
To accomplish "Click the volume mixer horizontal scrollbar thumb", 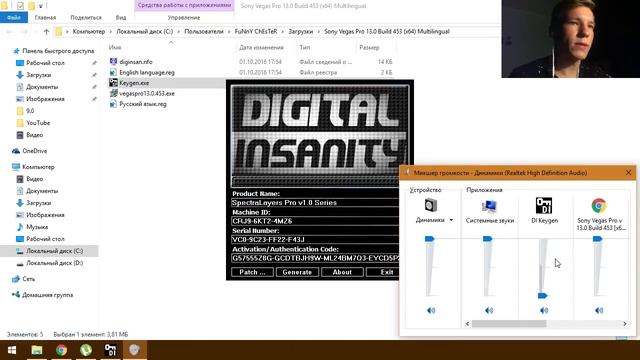I will pos(509,324).
